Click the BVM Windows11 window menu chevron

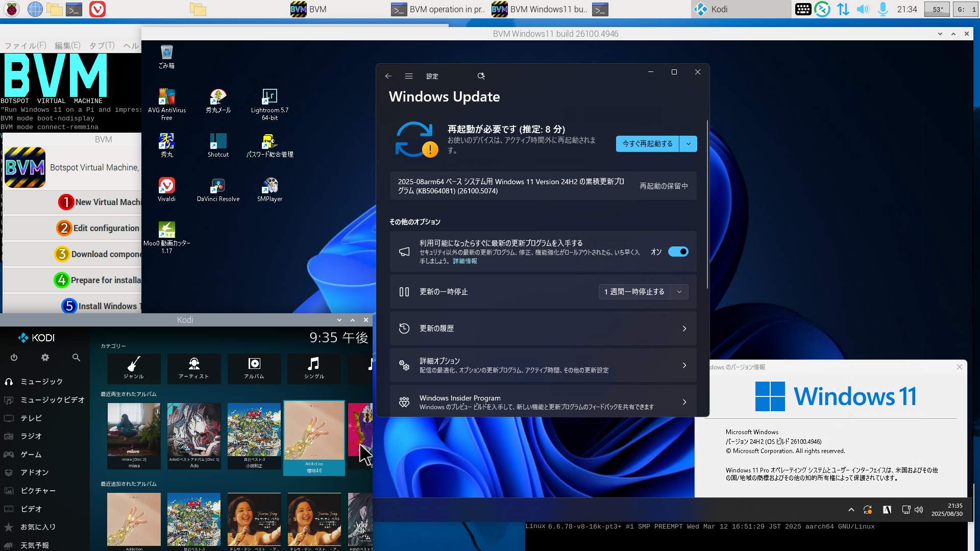[940, 34]
